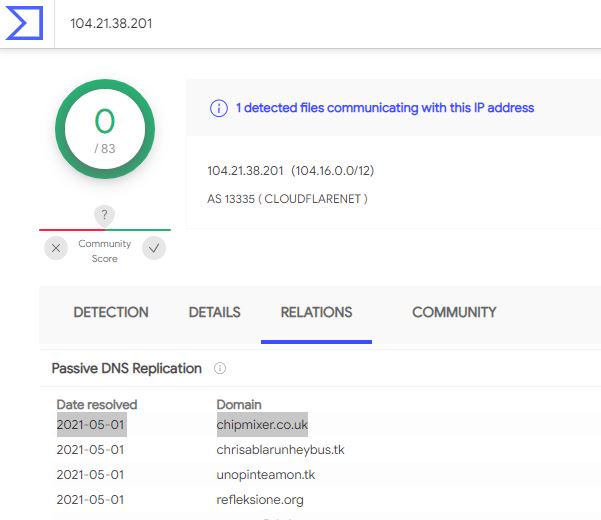Click the refleksione.org domain entry
The width and height of the screenshot is (601, 520).
260,500
